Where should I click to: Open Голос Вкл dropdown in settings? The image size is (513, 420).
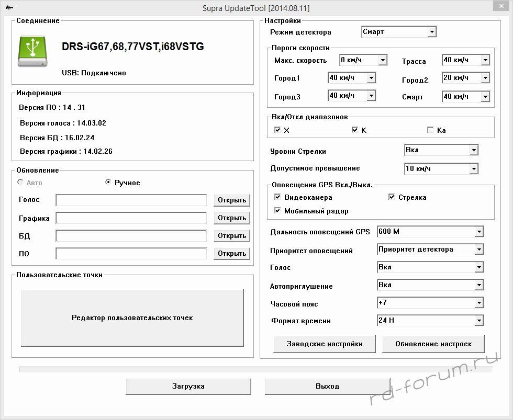click(x=430, y=267)
